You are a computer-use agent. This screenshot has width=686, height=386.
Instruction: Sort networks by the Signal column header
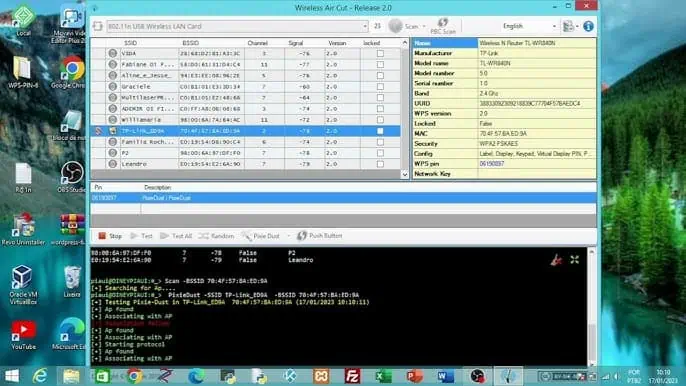[296, 43]
